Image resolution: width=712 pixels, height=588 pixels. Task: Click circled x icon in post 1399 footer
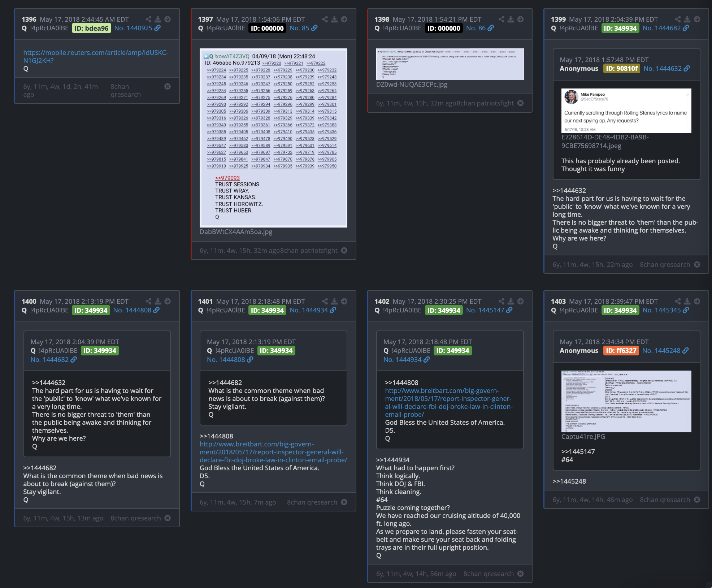[x=697, y=265]
